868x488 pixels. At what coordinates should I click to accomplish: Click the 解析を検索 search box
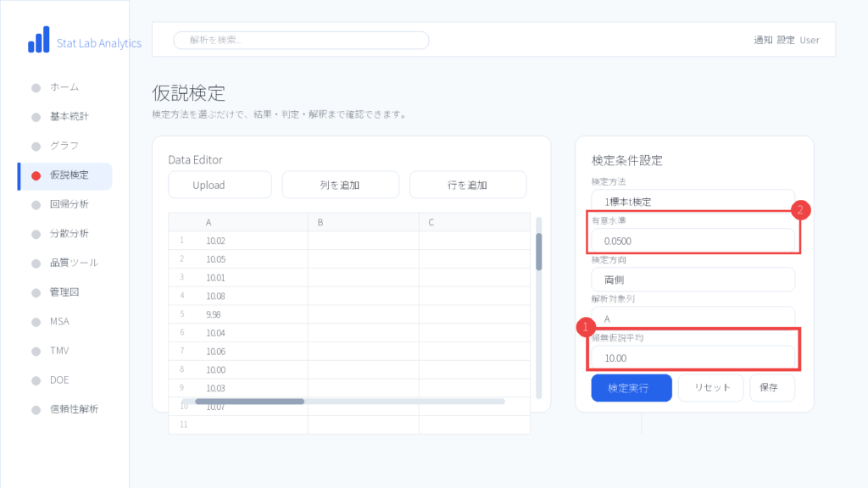click(x=301, y=41)
